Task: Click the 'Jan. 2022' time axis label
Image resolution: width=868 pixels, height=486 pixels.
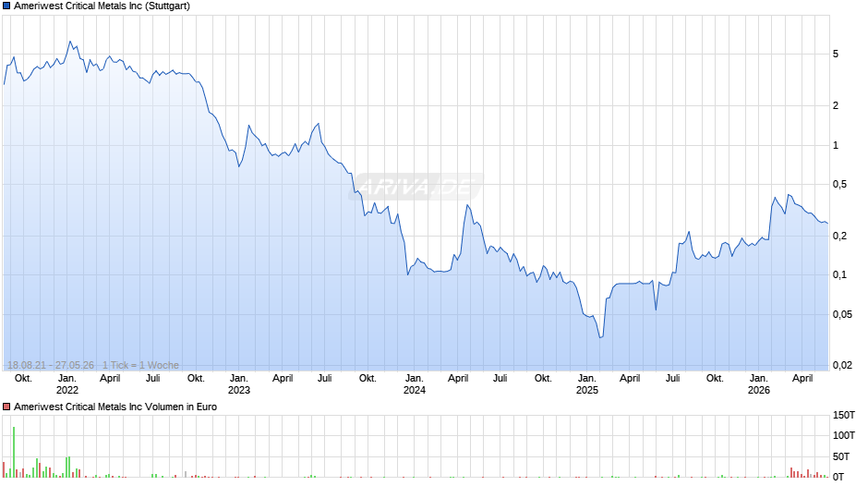Action: click(67, 384)
